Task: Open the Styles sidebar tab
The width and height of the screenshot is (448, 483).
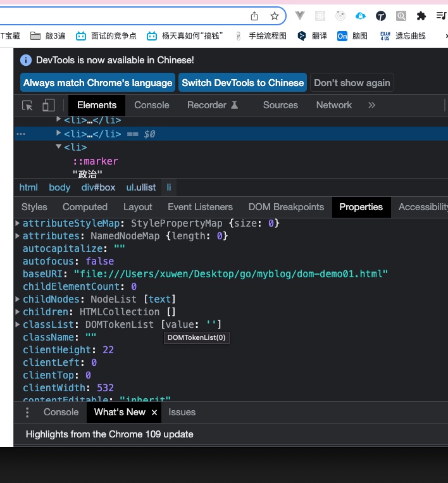Action: coord(34,207)
